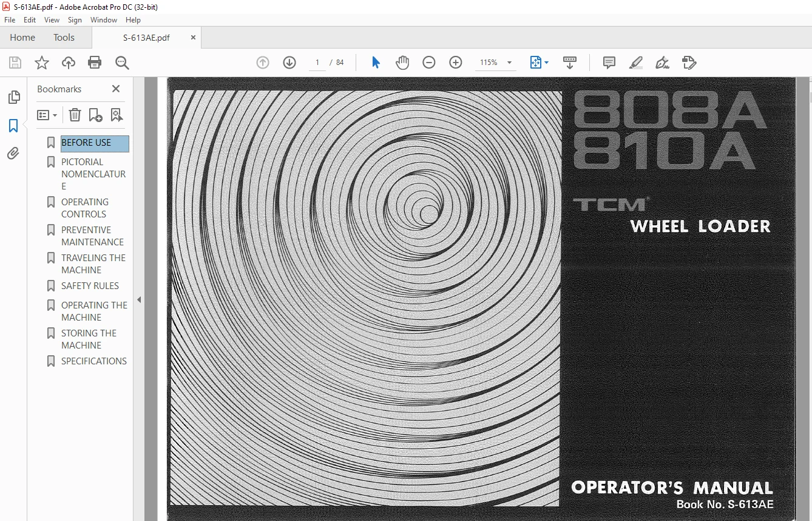Close the S-613AE.pdf tab
This screenshot has height=521, width=812.
193,37
